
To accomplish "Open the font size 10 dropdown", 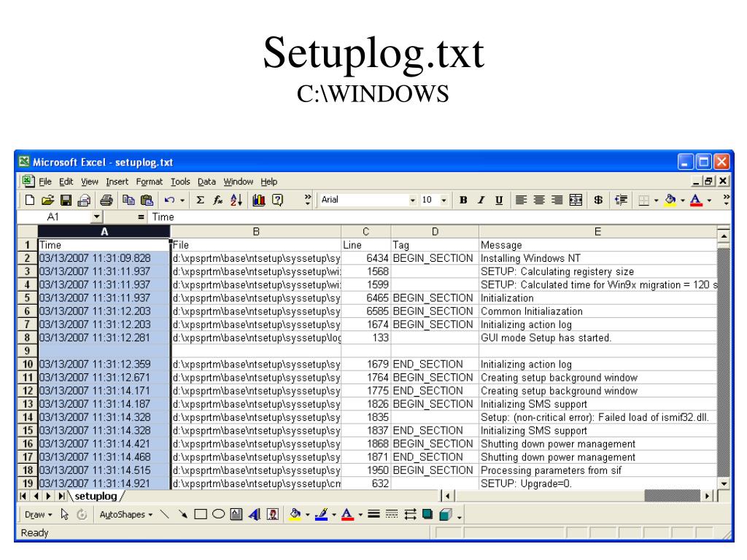I will point(444,201).
